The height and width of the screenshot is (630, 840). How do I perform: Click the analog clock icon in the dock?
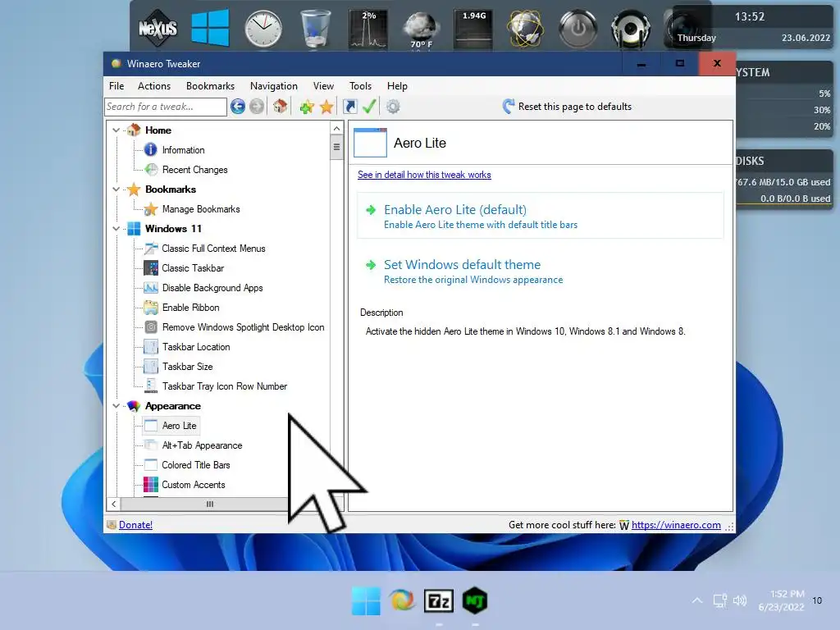pyautogui.click(x=263, y=29)
